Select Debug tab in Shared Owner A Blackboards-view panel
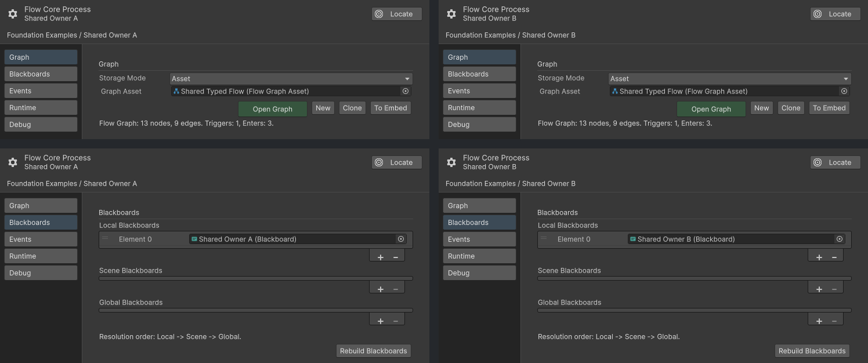Viewport: 868px width, 363px height. (x=41, y=273)
